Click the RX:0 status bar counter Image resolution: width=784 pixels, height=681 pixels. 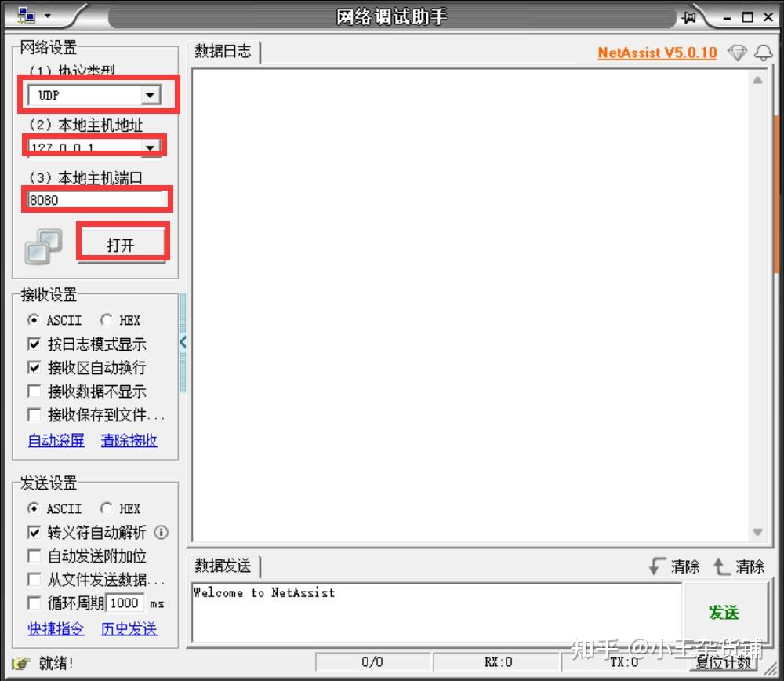498,662
